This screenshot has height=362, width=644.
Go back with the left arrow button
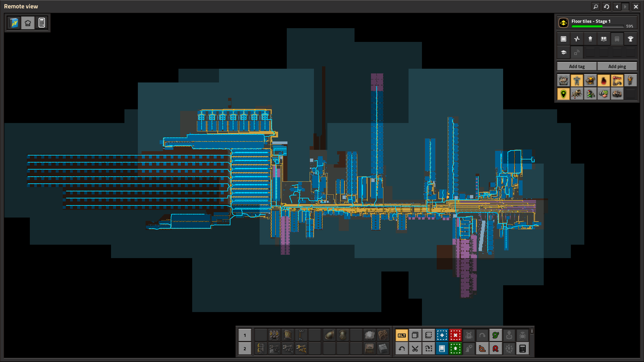[617, 6]
